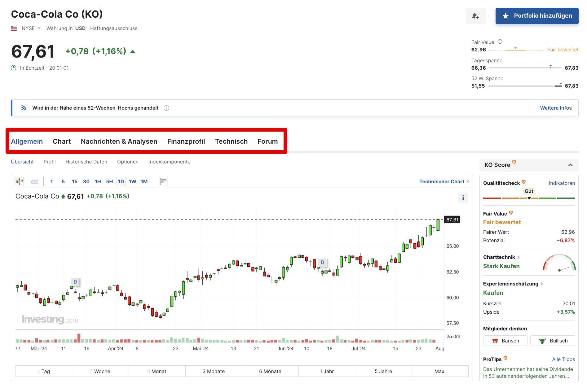
Task: Select the 1 Woche range button
Action: coord(100,371)
